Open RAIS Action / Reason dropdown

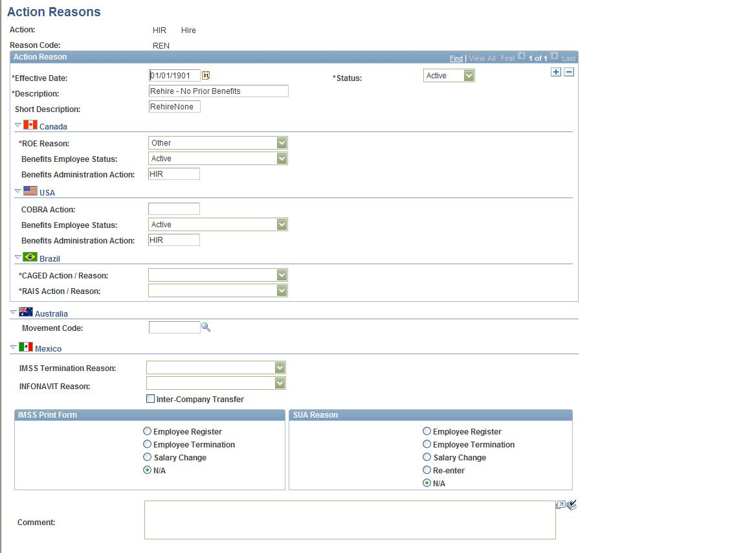218,291
